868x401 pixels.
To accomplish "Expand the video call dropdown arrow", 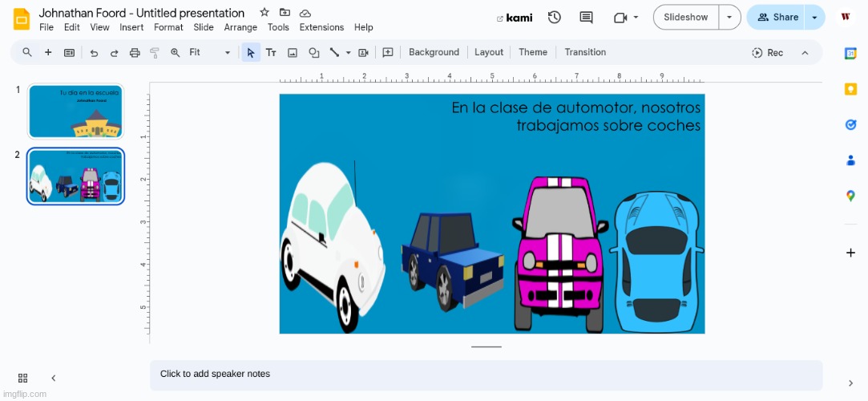I will click(636, 17).
